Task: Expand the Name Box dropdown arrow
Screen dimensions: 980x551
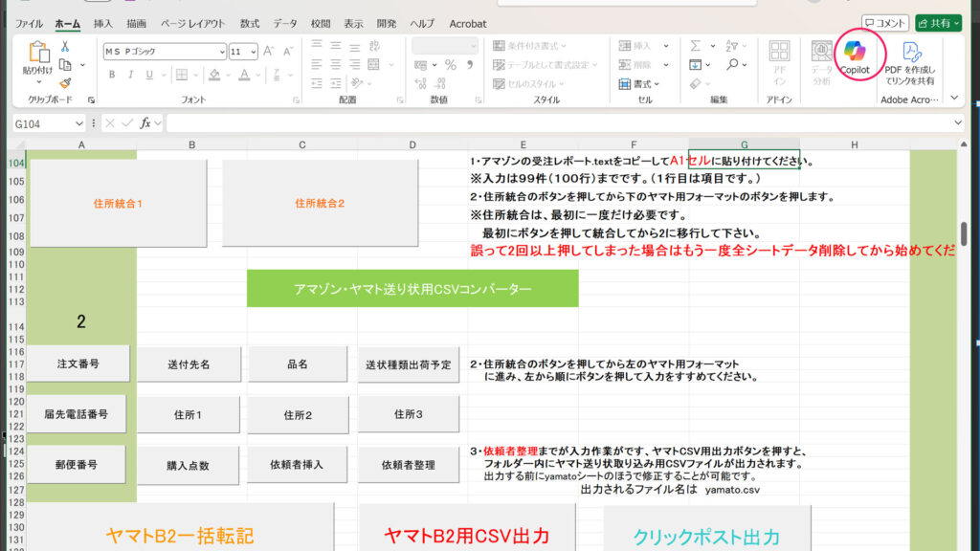Action: [x=78, y=123]
